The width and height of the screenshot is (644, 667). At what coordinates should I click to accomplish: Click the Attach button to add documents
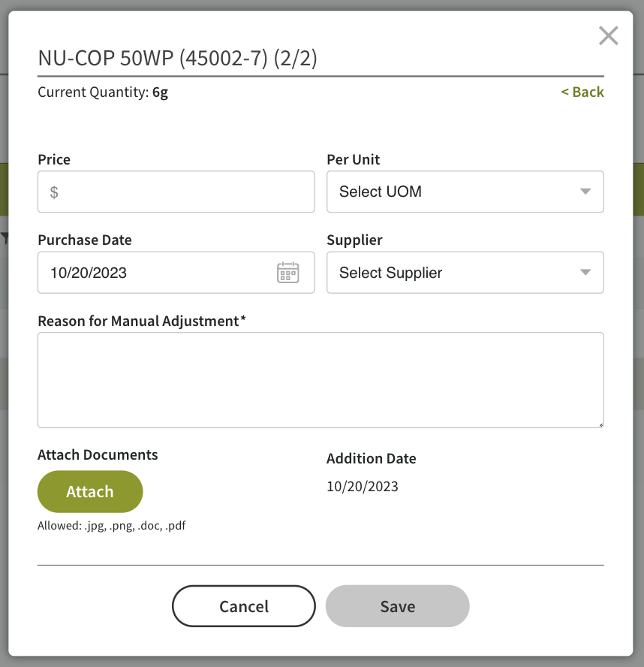point(90,491)
